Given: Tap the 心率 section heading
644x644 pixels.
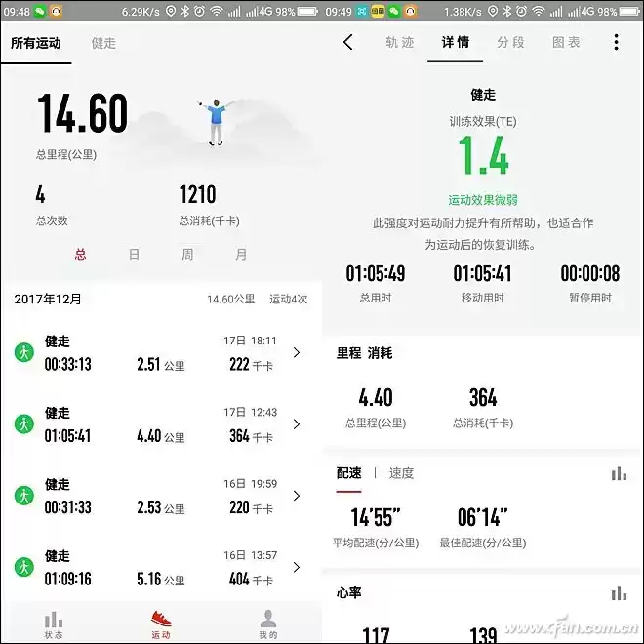Looking at the screenshot, I should click(348, 592).
